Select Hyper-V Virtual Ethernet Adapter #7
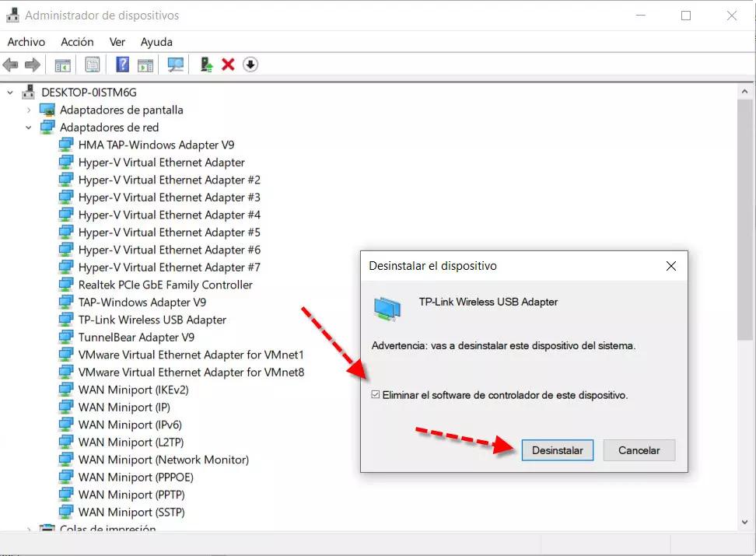Screen dimensions: 756x556 click(x=170, y=268)
